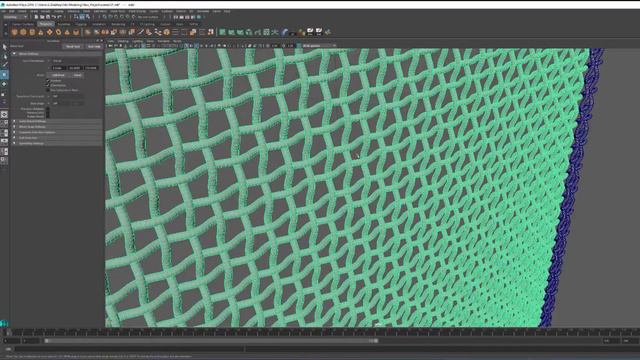640x360 pixels.
Task: Activate the Paint Selection tool
Action: pos(4,65)
